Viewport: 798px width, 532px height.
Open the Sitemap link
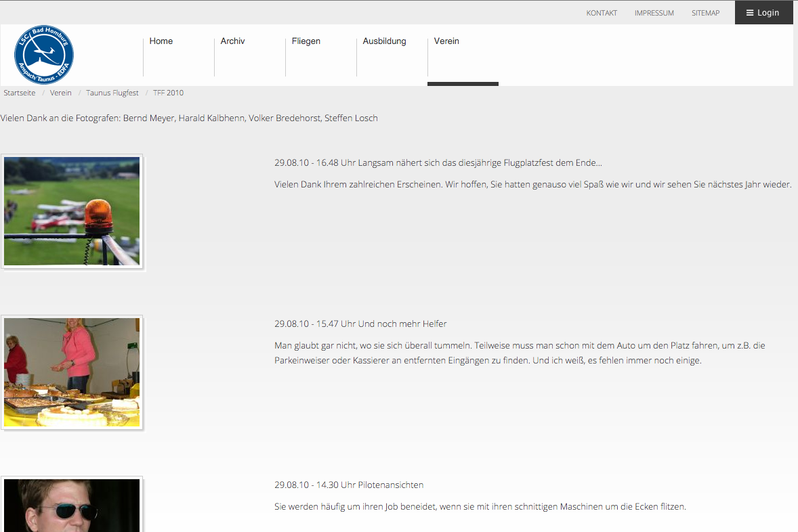click(x=705, y=14)
